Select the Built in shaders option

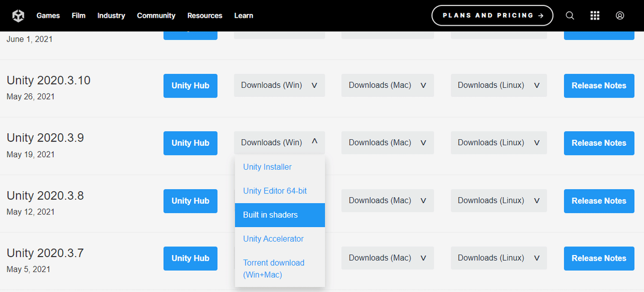[280, 215]
